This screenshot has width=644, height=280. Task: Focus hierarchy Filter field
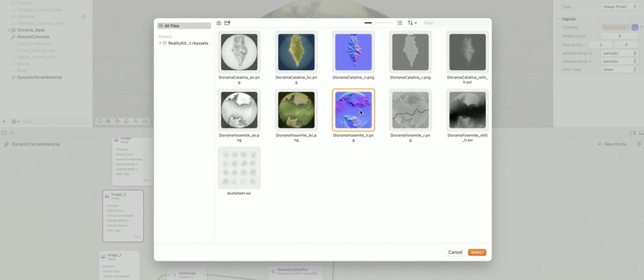tap(55, 121)
